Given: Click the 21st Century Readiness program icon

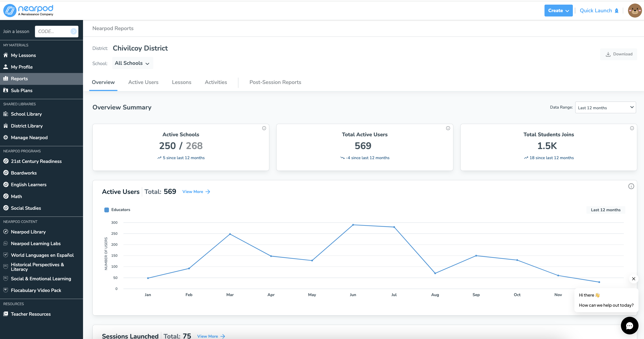Looking at the screenshot, I should tap(6, 161).
